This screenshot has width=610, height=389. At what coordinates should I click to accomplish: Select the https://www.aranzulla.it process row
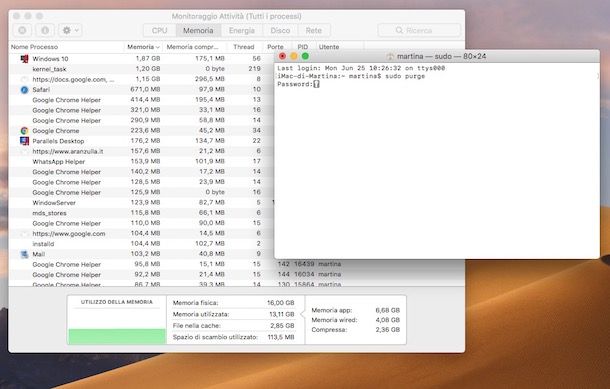[x=142, y=151]
